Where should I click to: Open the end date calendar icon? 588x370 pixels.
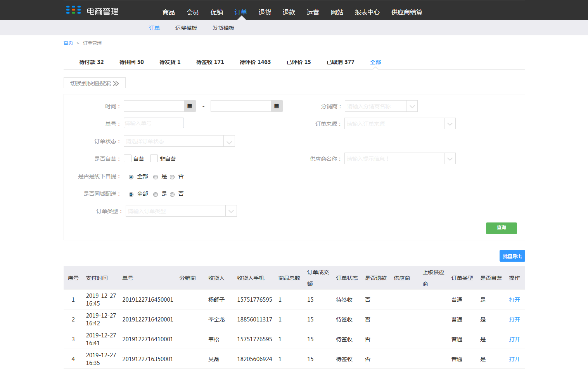[277, 106]
